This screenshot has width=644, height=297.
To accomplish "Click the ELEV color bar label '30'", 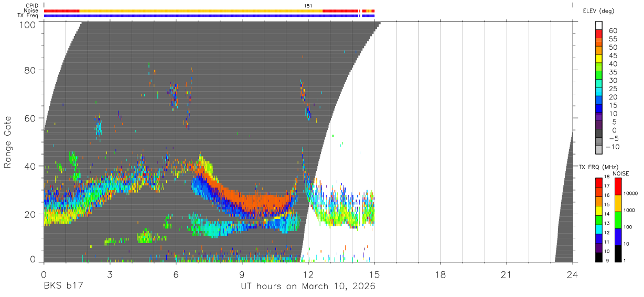I will 613,80.
